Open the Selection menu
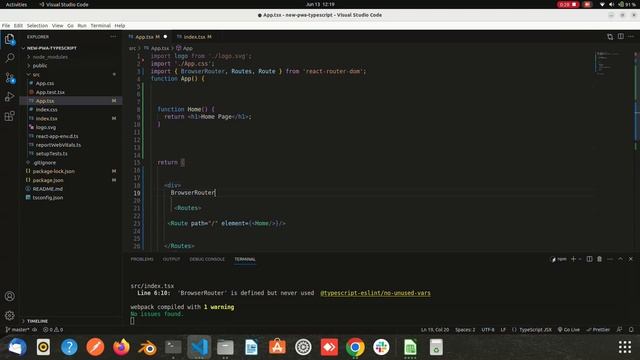The image size is (640, 360). point(37,25)
